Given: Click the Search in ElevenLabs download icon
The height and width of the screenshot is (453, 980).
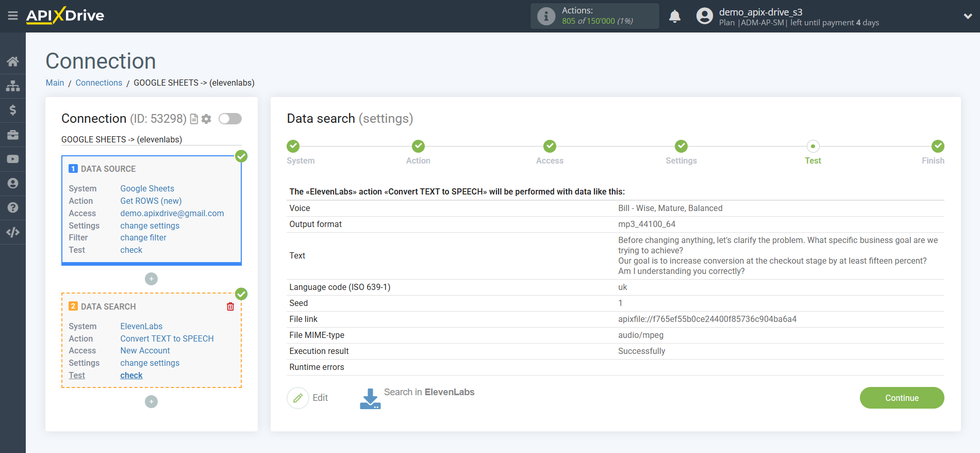Looking at the screenshot, I should [370, 399].
